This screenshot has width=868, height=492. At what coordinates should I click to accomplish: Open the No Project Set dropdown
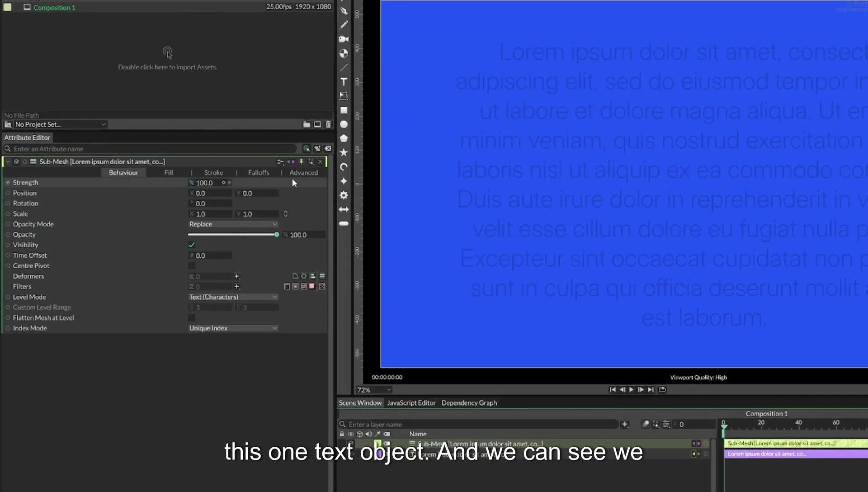click(60, 124)
